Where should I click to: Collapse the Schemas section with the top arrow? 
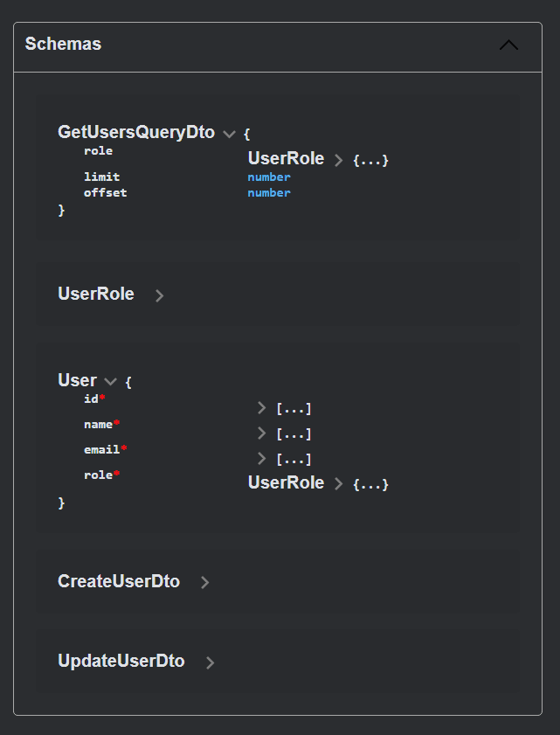pos(508,45)
